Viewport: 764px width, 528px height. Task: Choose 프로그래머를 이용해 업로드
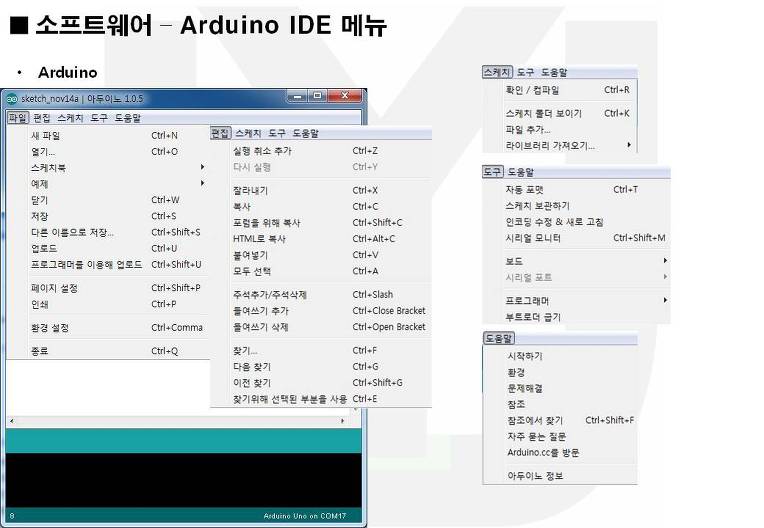pos(108,264)
